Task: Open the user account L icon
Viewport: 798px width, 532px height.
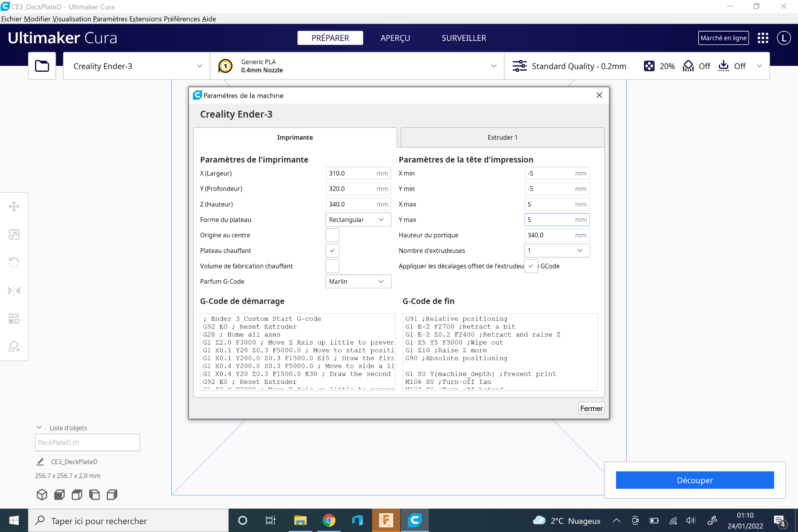Action: click(784, 38)
